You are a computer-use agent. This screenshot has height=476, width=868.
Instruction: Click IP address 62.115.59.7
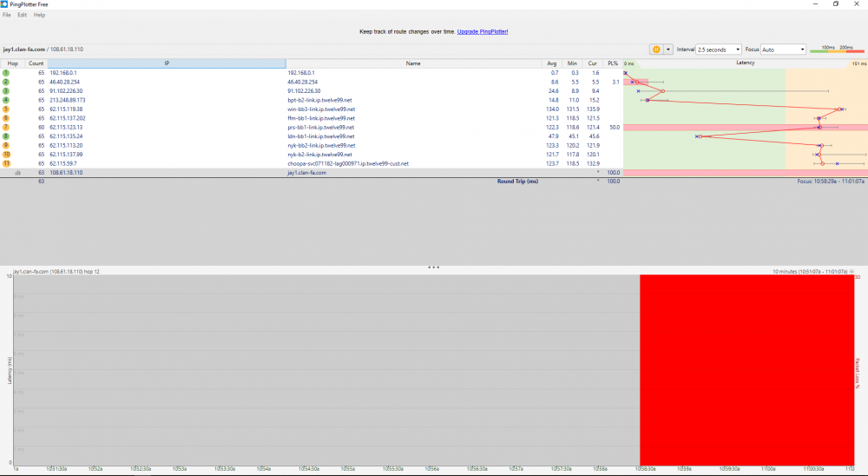pos(63,164)
